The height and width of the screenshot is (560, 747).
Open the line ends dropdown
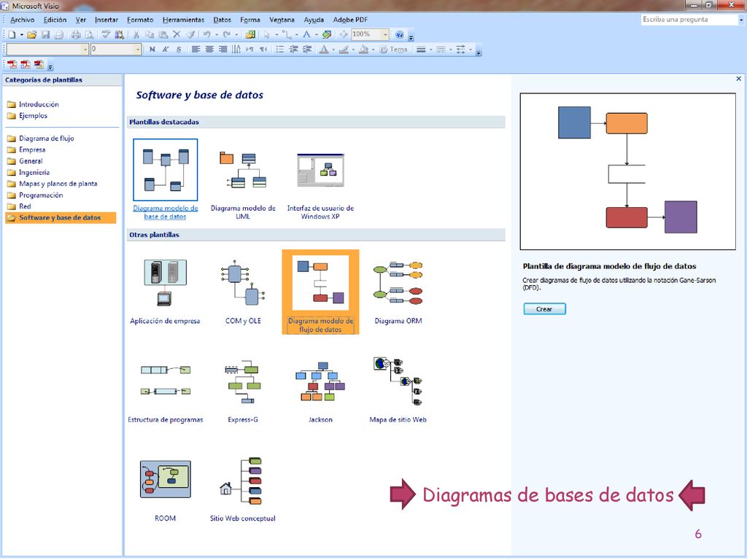[x=463, y=49]
